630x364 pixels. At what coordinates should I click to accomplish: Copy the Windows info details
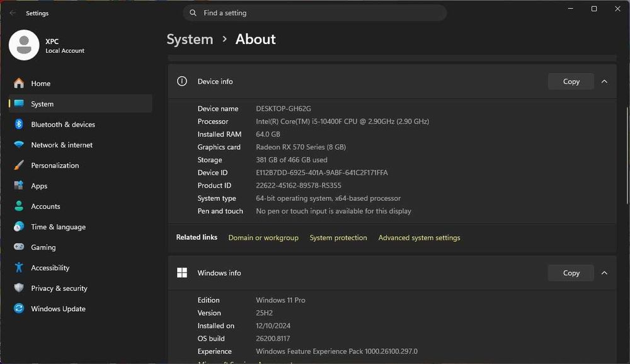tap(571, 273)
